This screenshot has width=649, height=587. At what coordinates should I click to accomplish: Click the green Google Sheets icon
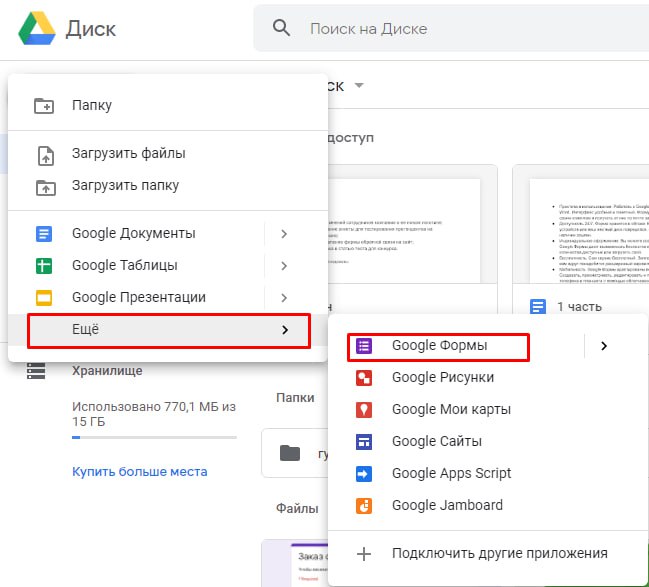[44, 266]
